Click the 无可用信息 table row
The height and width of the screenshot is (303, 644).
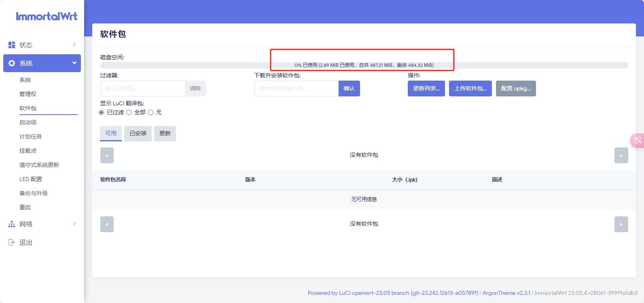pos(364,199)
